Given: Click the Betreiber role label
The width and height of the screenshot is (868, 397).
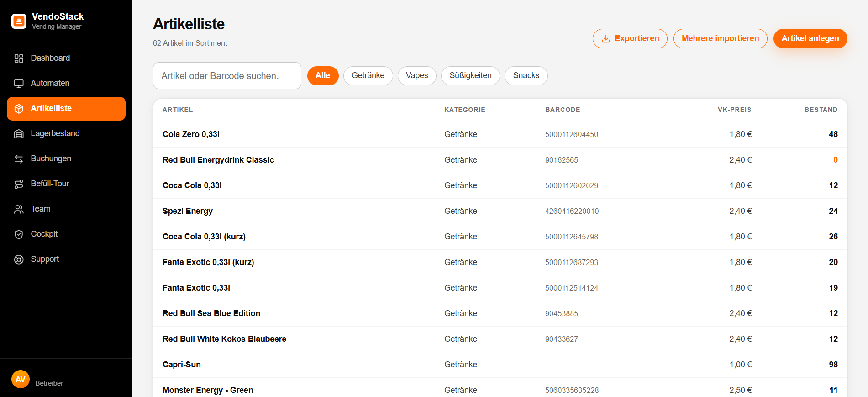Looking at the screenshot, I should pyautogui.click(x=49, y=383).
